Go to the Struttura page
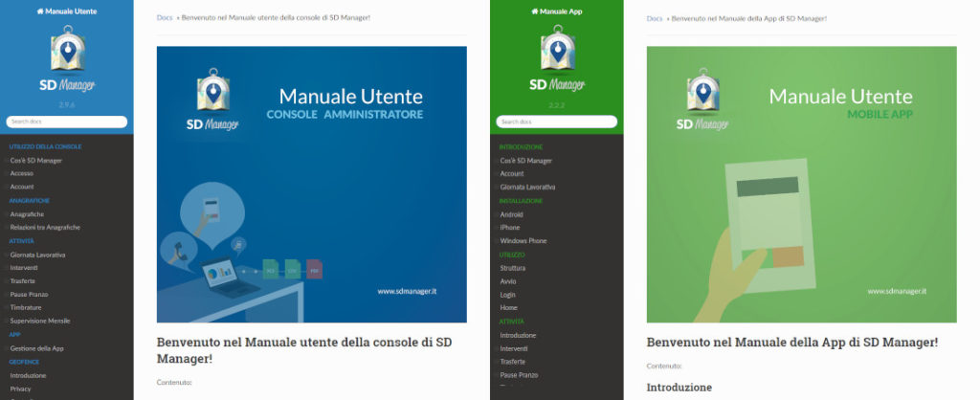Image resolution: width=980 pixels, height=400 pixels. tap(513, 268)
